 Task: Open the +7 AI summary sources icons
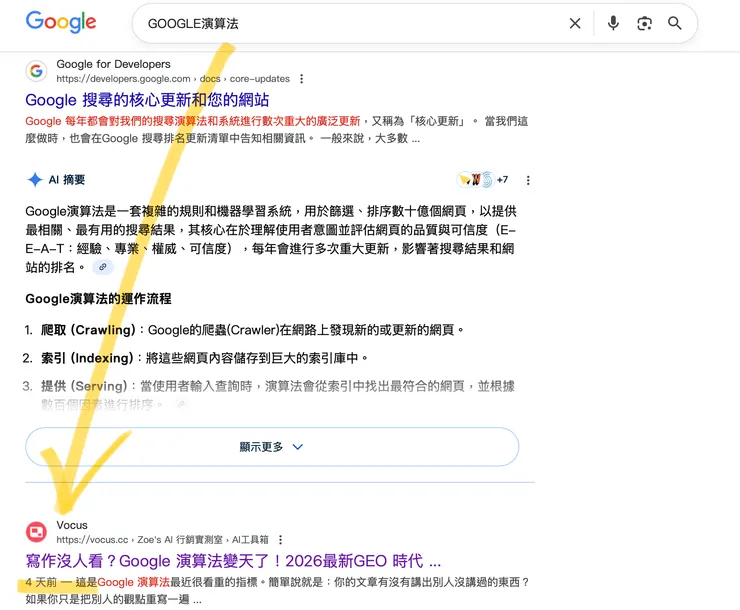coord(482,180)
